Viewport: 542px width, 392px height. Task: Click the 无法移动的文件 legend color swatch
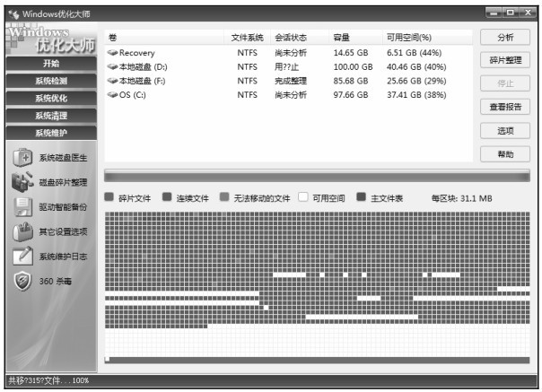click(x=224, y=197)
